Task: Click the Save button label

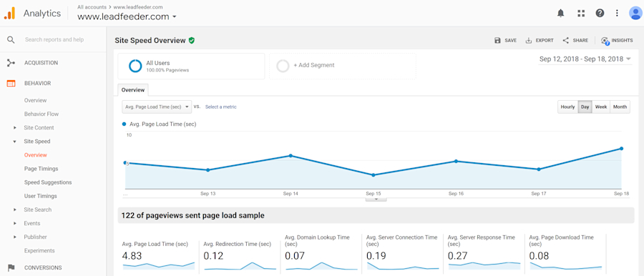Action: (510, 41)
